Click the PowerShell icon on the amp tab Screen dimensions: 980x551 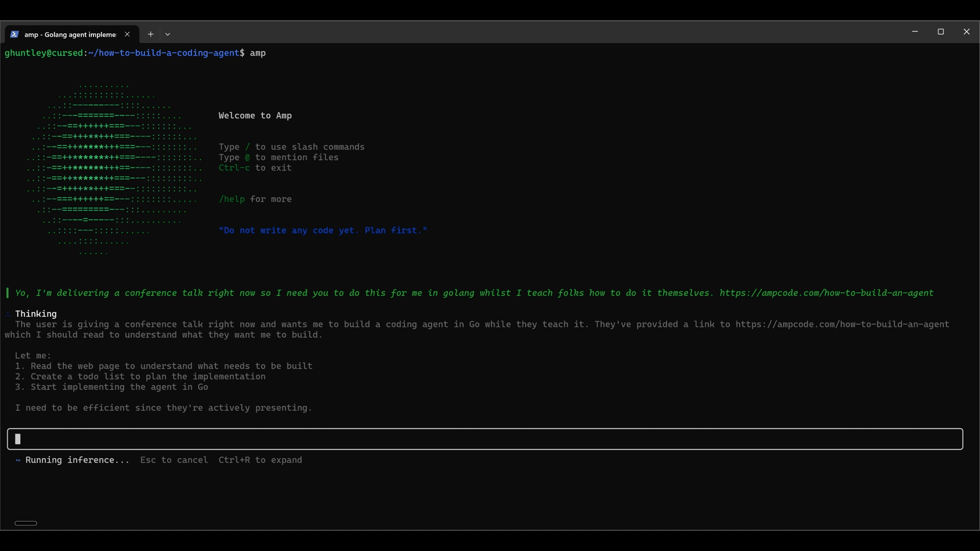[14, 34]
